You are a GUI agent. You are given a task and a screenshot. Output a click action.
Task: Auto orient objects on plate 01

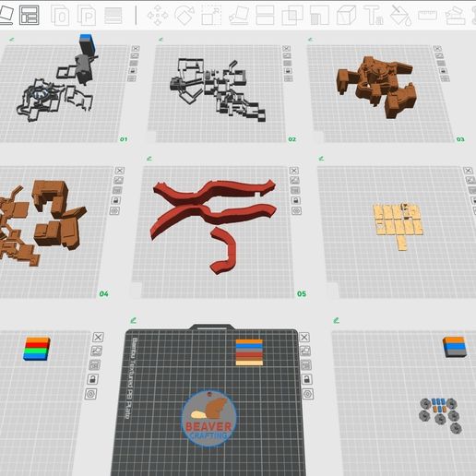coord(135,55)
